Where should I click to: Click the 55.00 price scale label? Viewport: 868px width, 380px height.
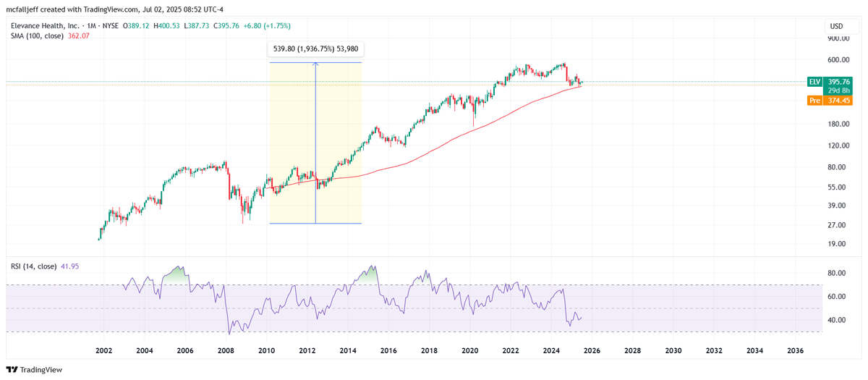click(x=838, y=187)
